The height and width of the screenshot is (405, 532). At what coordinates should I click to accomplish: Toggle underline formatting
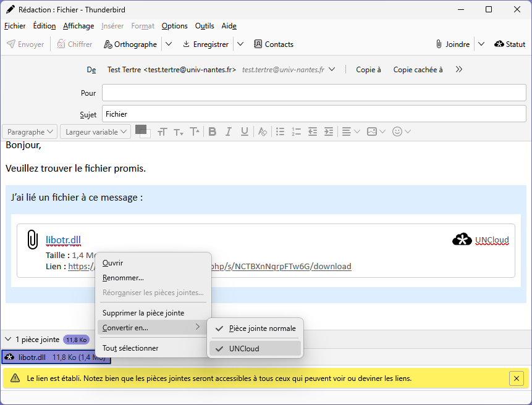click(x=243, y=132)
